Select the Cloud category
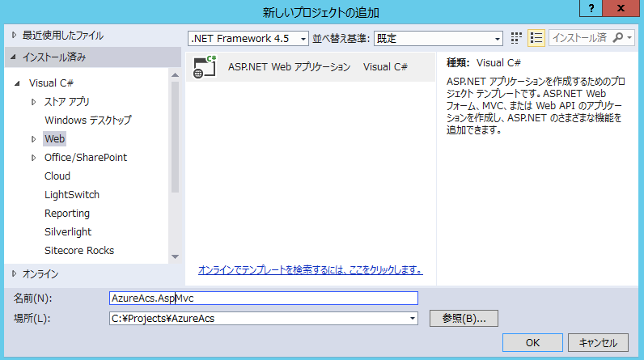Image resolution: width=644 pixels, height=360 pixels. (57, 176)
